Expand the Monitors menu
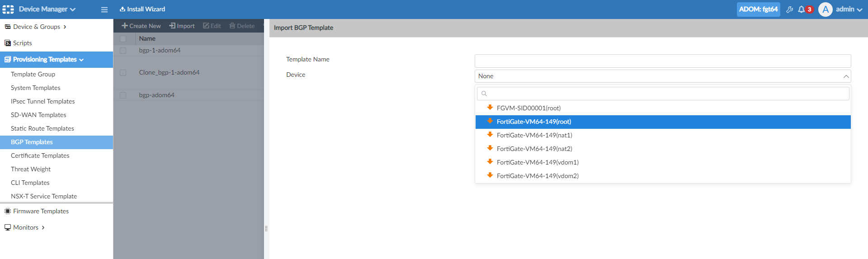868x259 pixels. (x=25, y=227)
